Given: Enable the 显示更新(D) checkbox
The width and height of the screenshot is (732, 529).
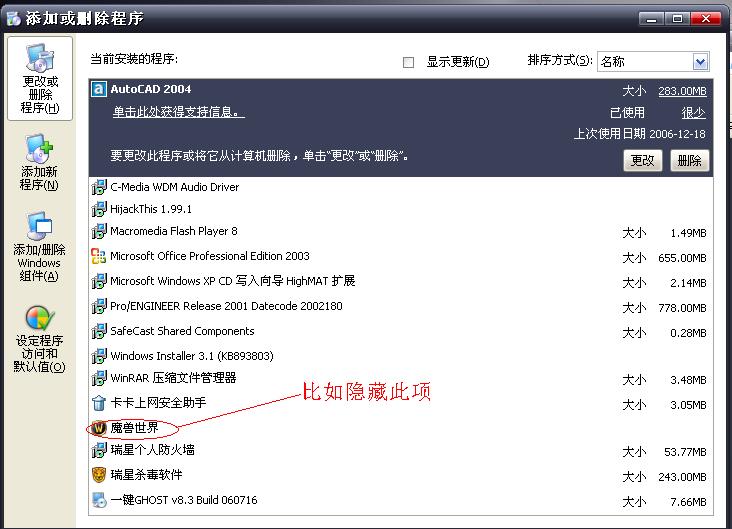Looking at the screenshot, I should click(408, 62).
